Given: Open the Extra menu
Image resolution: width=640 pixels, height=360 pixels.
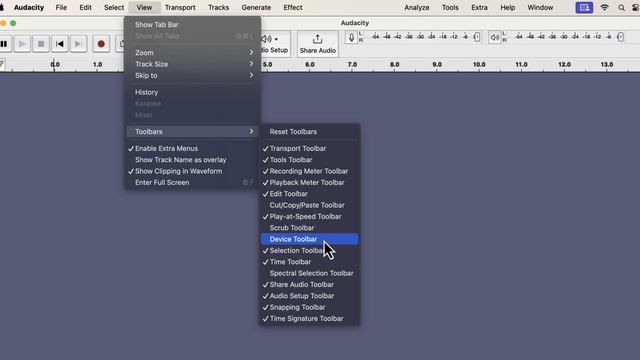Looking at the screenshot, I should [479, 7].
